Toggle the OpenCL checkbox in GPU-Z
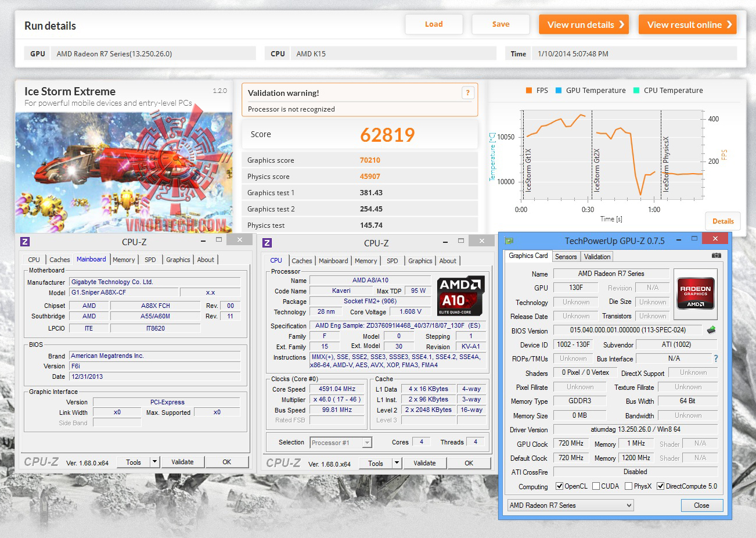Image resolution: width=756 pixels, height=538 pixels. pos(559,486)
